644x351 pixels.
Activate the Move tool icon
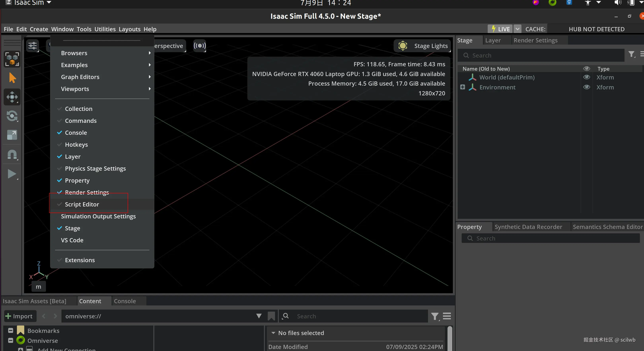(12, 97)
